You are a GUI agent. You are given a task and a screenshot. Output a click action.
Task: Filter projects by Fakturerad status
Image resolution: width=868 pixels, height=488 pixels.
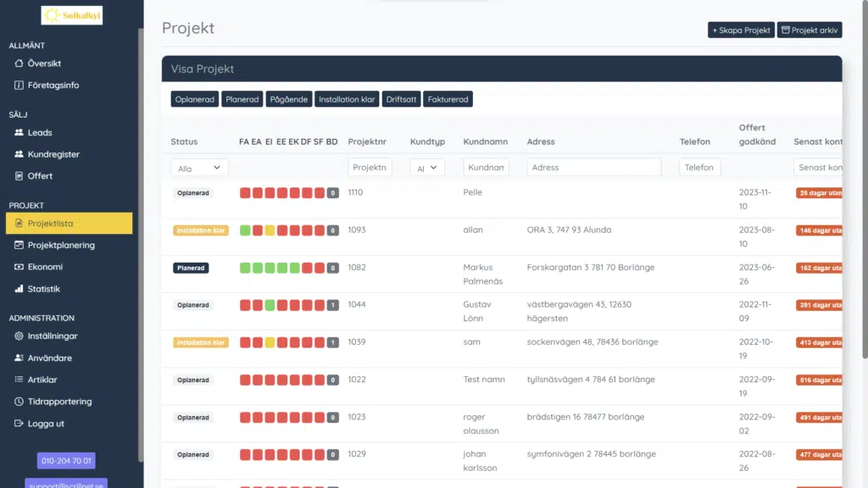pos(448,99)
